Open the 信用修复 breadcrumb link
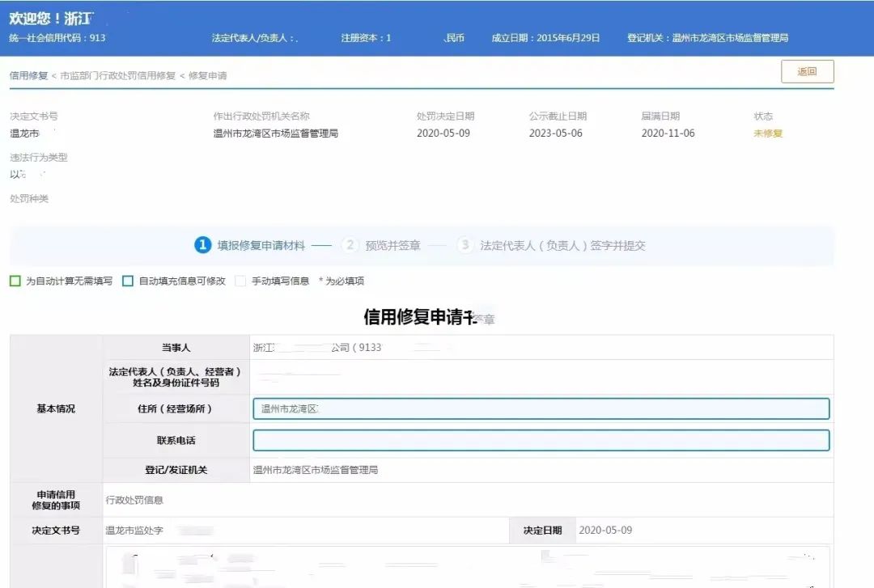The image size is (874, 588). (28, 75)
